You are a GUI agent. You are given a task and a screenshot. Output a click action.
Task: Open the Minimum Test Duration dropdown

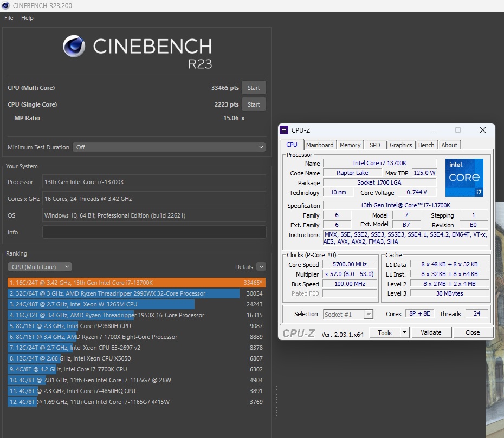coord(169,147)
